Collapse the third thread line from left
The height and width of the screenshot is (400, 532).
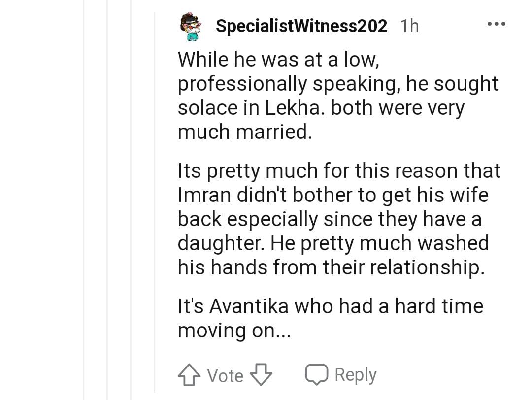(x=131, y=197)
